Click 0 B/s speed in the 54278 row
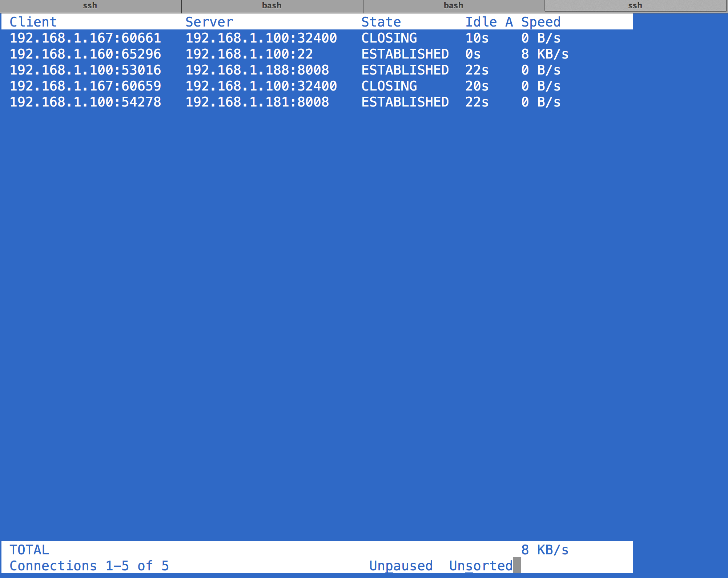Image resolution: width=728 pixels, height=578 pixels. click(541, 102)
